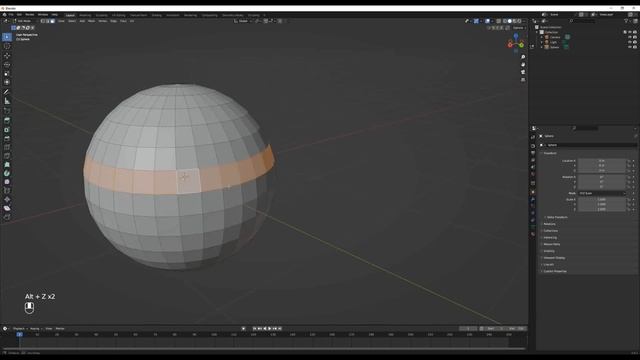Select the Edge Slide tool
This screenshot has width=640, height=360.
click(7, 191)
